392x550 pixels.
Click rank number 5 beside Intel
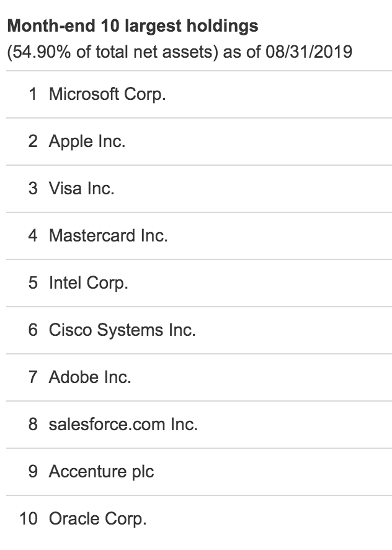[x=33, y=282]
